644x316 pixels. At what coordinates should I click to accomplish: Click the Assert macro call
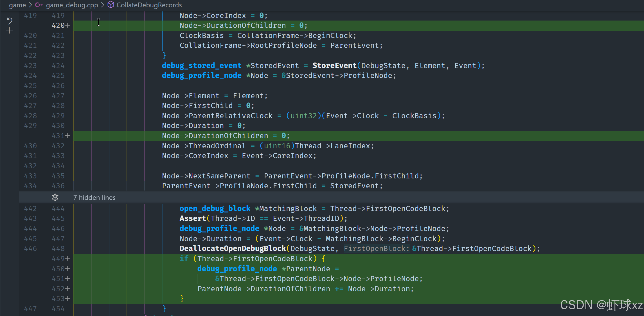[x=193, y=218]
